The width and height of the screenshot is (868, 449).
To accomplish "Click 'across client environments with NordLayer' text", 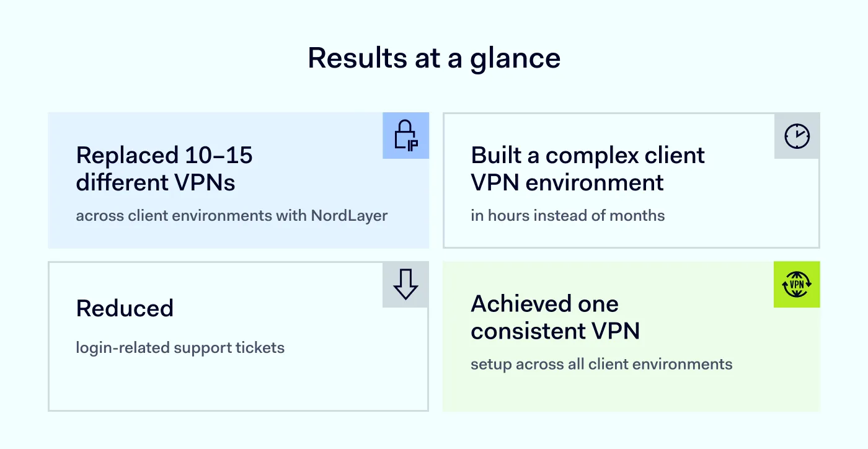I will [x=232, y=216].
